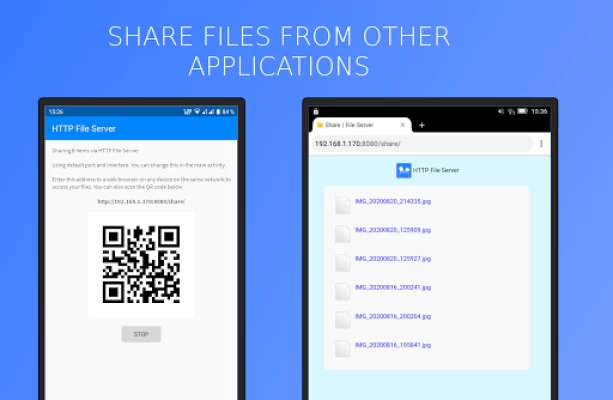
Task: Close the Share | File Server tab
Action: 402,125
